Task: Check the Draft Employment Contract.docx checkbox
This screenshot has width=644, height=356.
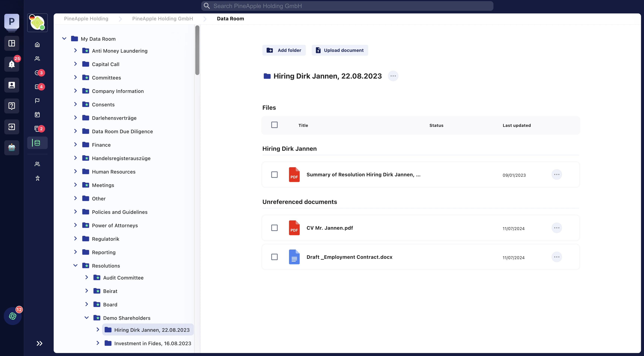Action: [x=274, y=257]
